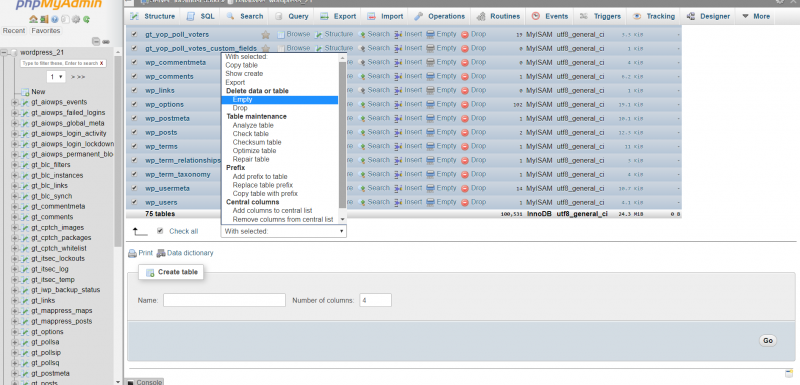The height and width of the screenshot is (385, 800).
Task: Click Insert icon in wp_comments row
Action: [398, 76]
